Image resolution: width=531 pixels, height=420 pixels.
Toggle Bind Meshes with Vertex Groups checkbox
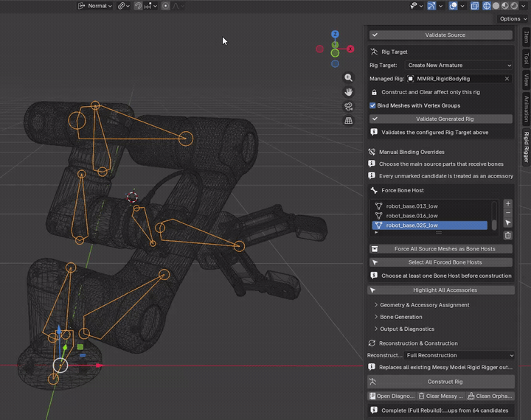372,105
